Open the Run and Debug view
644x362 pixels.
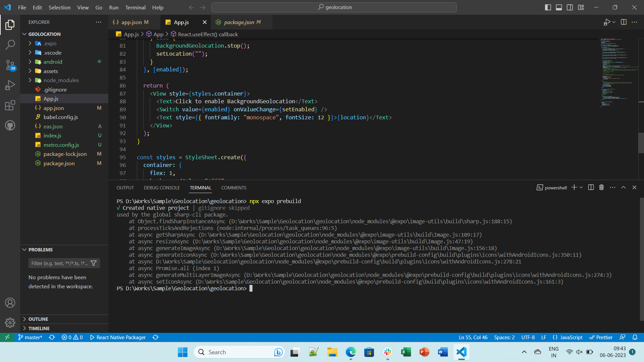(10, 85)
